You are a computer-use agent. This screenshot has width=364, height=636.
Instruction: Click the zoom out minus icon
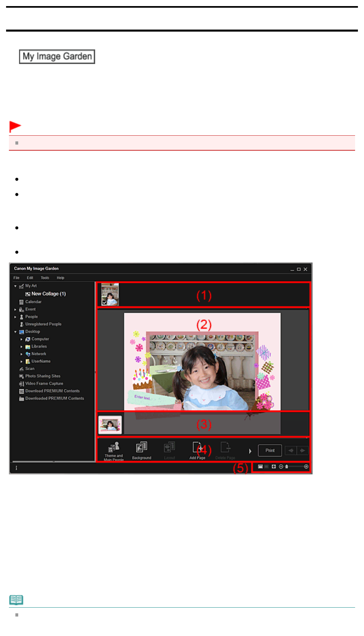pos(281,467)
